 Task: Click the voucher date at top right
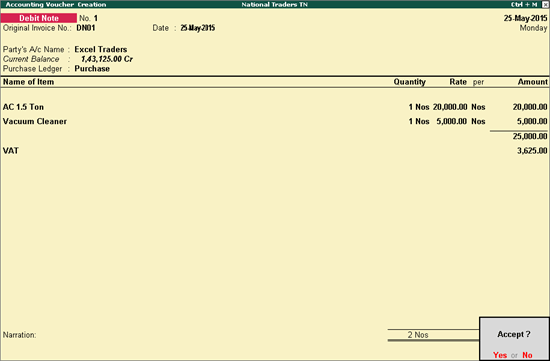click(525, 18)
